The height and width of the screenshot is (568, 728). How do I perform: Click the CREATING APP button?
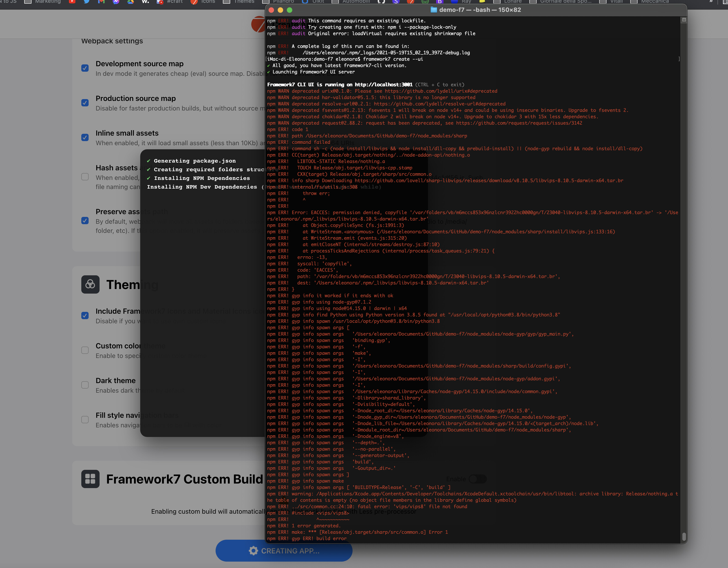(x=284, y=551)
